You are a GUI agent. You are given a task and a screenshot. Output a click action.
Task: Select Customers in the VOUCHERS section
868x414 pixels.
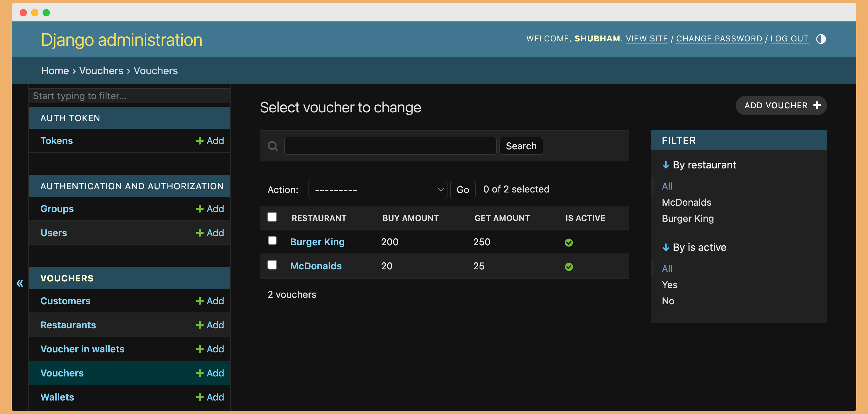[x=66, y=300]
